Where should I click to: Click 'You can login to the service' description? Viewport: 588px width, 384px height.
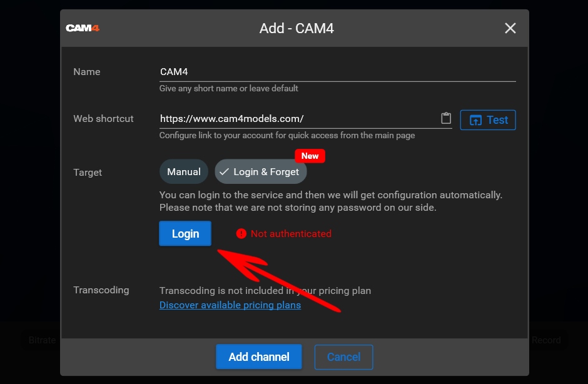tap(331, 201)
